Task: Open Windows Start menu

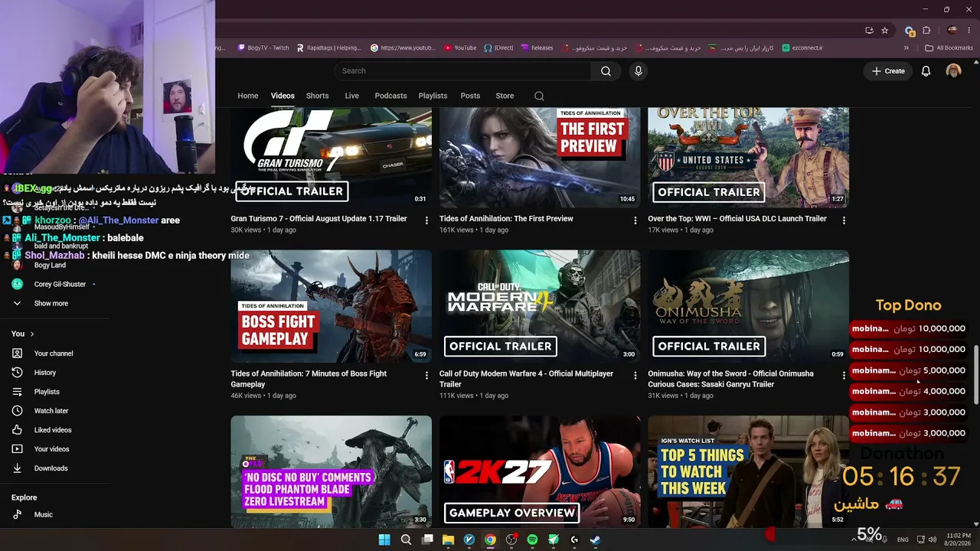Action: 384,540
